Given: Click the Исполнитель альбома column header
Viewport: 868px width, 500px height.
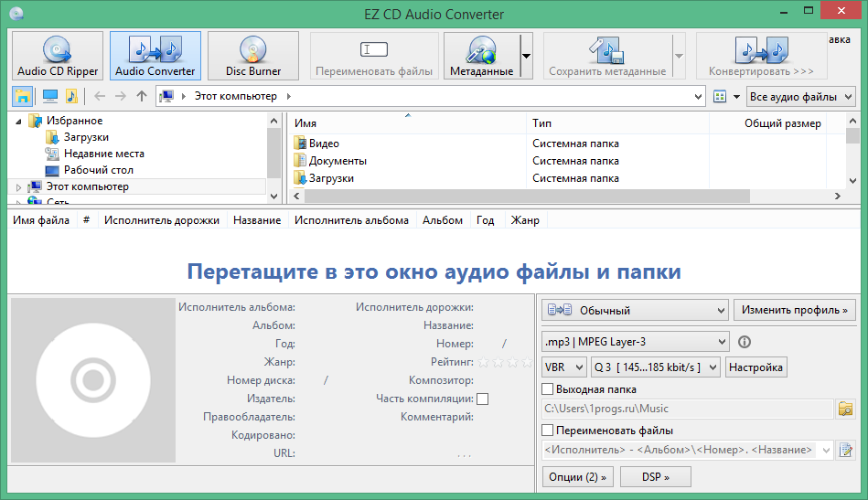Looking at the screenshot, I should (351, 220).
